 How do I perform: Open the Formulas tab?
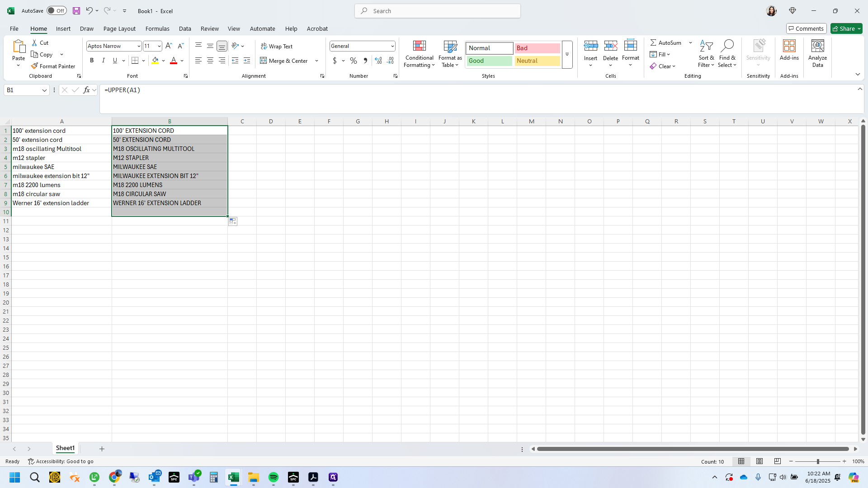click(157, 29)
